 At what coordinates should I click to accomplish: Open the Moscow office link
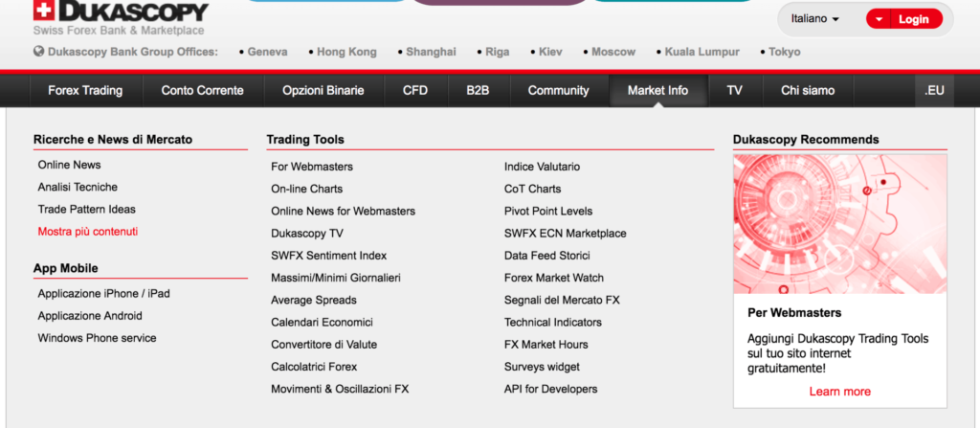(x=613, y=52)
